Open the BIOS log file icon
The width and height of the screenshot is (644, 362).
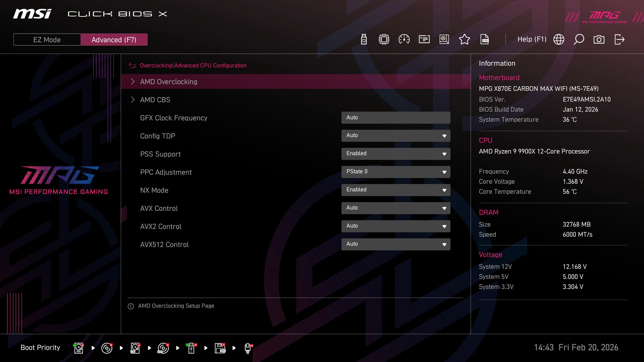pyautogui.click(x=485, y=40)
